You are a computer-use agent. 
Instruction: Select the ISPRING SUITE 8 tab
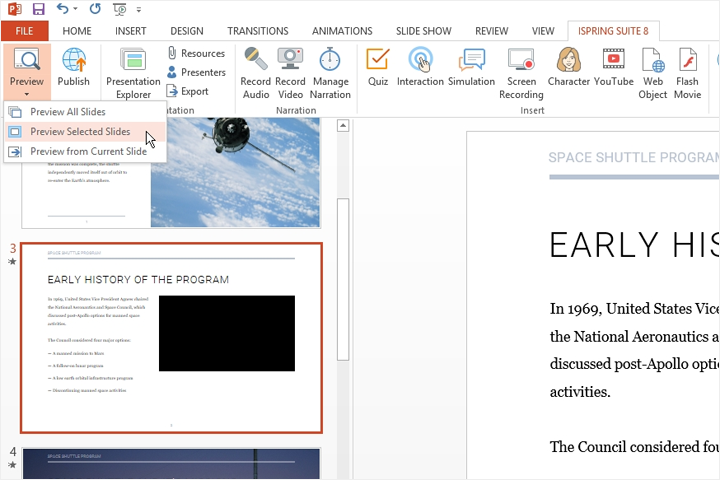point(613,31)
